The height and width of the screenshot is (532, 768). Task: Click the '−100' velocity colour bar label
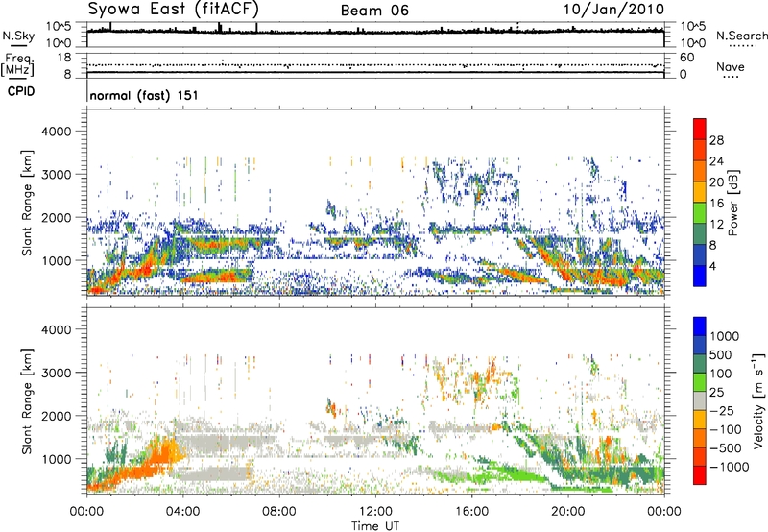pyautogui.click(x=726, y=429)
